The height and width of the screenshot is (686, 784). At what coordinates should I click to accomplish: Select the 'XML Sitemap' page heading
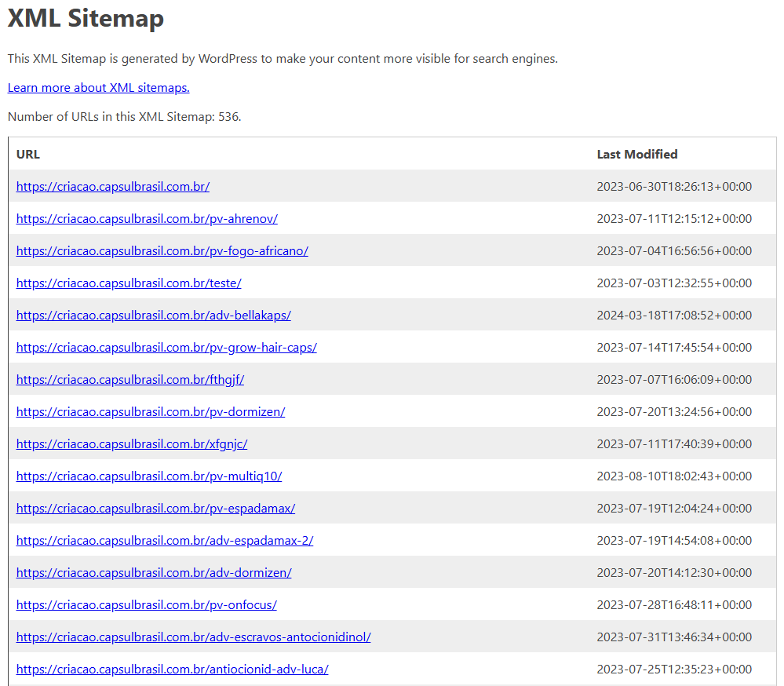(x=86, y=18)
